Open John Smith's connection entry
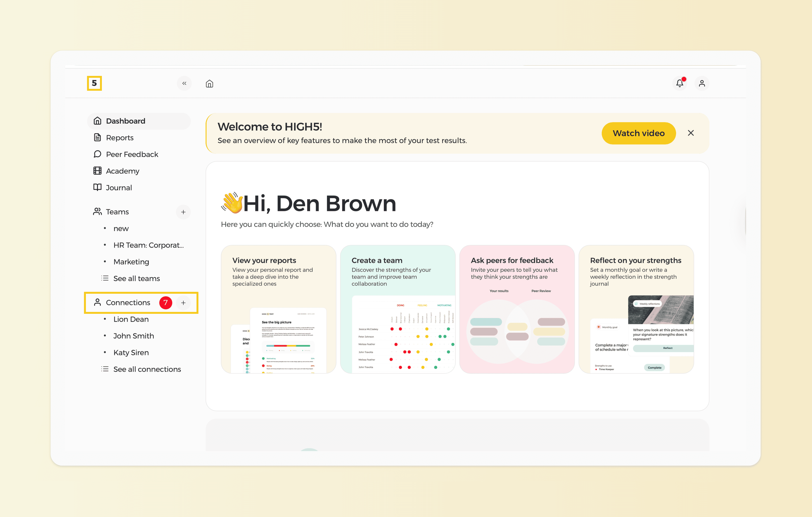Image resolution: width=812 pixels, height=517 pixels. (134, 336)
